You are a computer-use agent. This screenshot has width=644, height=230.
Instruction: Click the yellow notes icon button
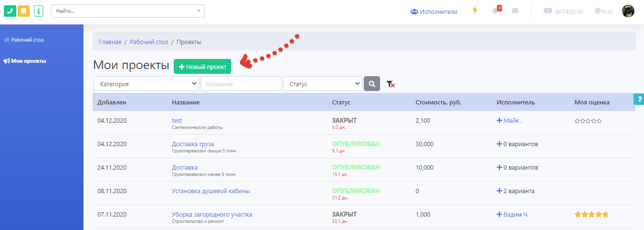tap(24, 11)
